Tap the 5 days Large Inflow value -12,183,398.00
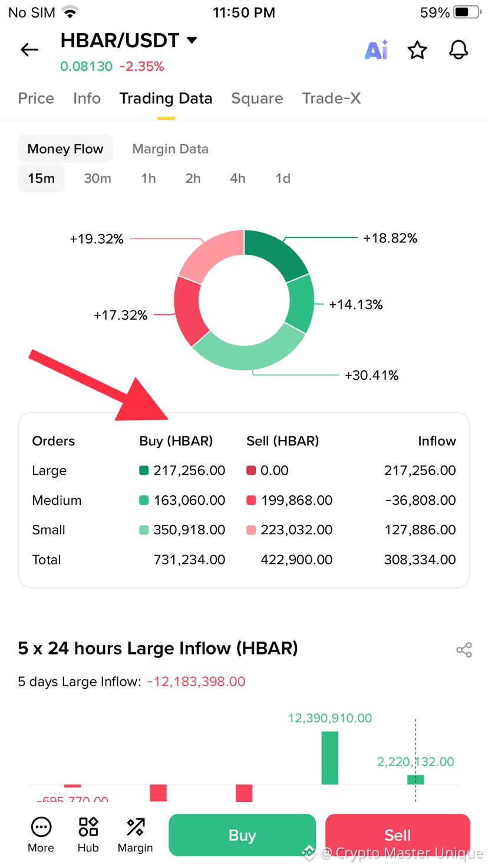The width and height of the screenshot is (488, 868). [196, 682]
